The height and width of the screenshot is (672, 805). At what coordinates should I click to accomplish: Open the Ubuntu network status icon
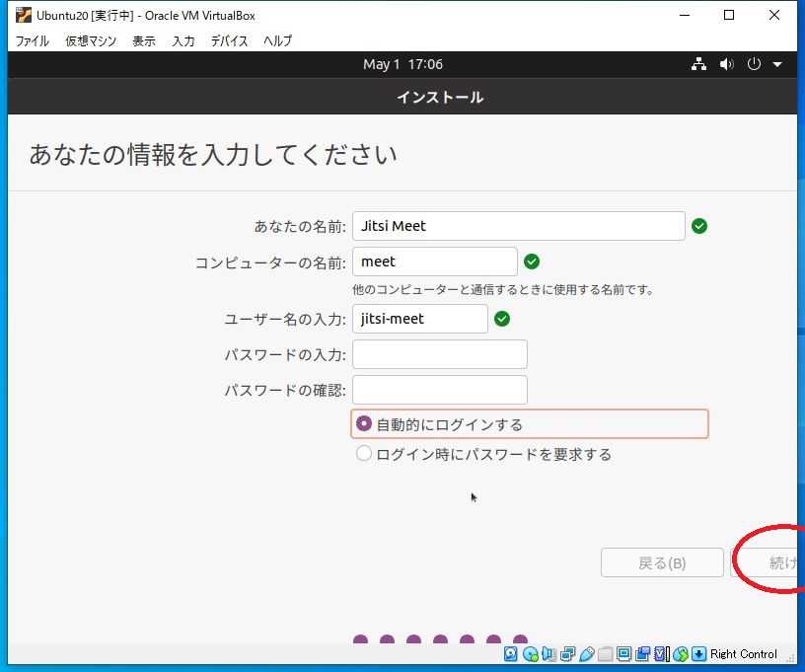[x=698, y=64]
